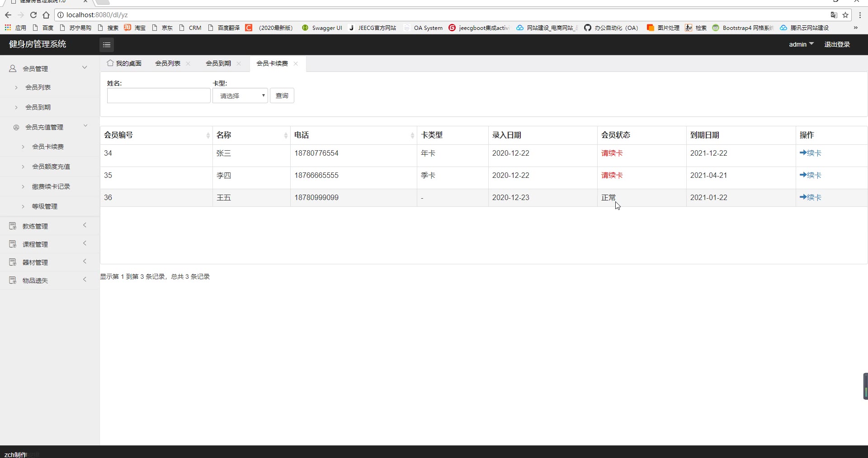This screenshot has width=868, height=458.
Task: Click the 教练管理 sidebar icon
Action: coord(13,226)
